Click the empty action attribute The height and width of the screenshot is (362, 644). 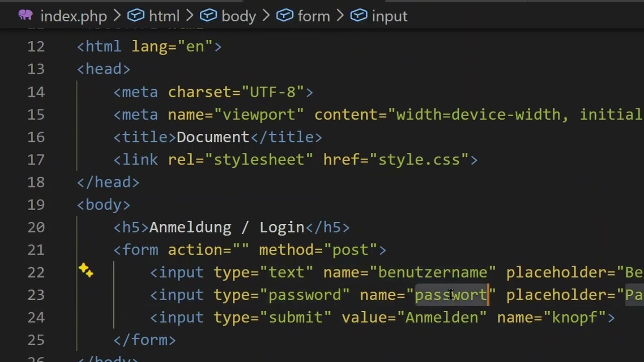[208, 250]
